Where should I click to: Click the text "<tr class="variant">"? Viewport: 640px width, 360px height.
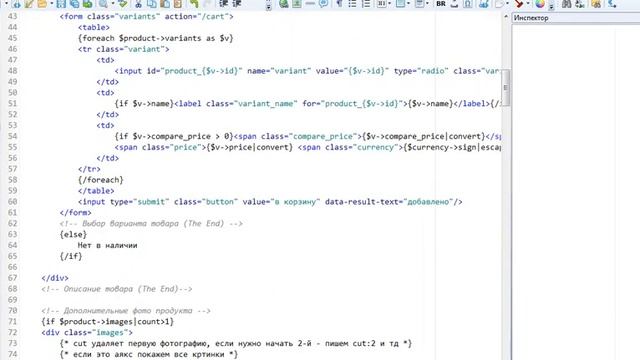[123, 49]
